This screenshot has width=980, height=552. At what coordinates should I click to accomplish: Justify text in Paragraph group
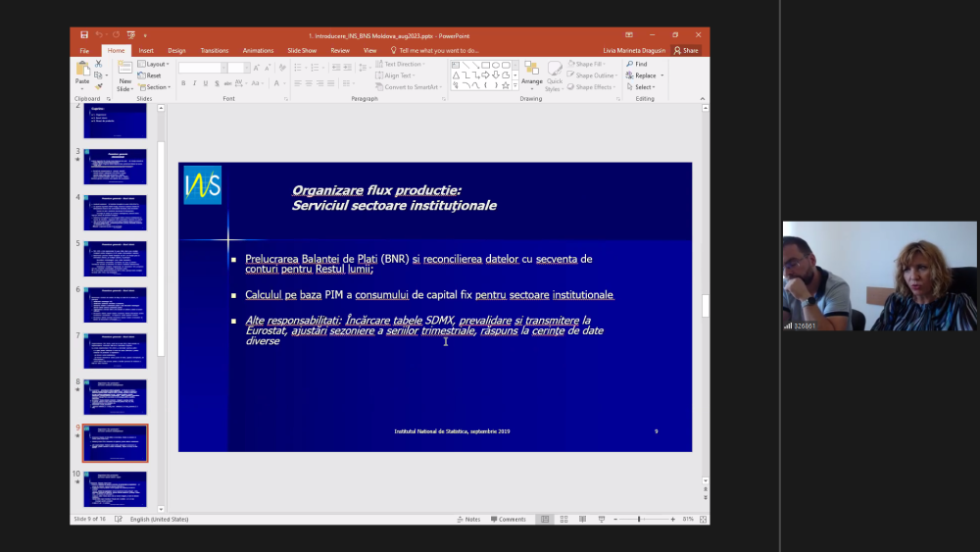330,83
